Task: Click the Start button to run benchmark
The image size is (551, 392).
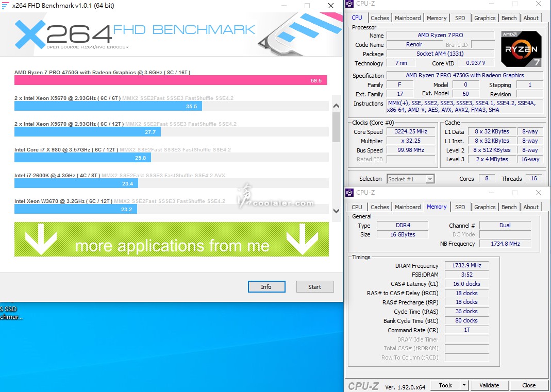Action: (x=315, y=286)
